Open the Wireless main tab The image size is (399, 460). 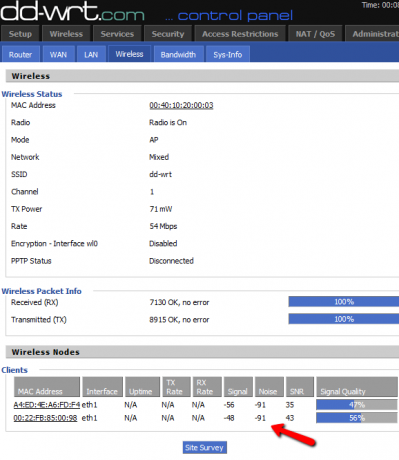pyautogui.click(x=66, y=34)
